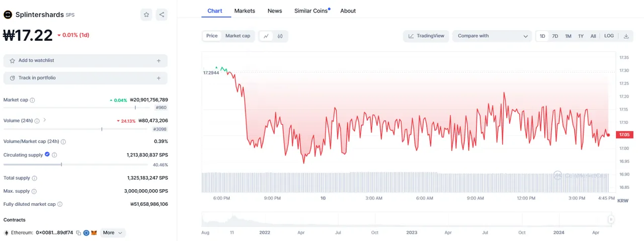This screenshot has height=241, width=644.
Task: Click the Splintershards coin logo
Action: pos(8,15)
